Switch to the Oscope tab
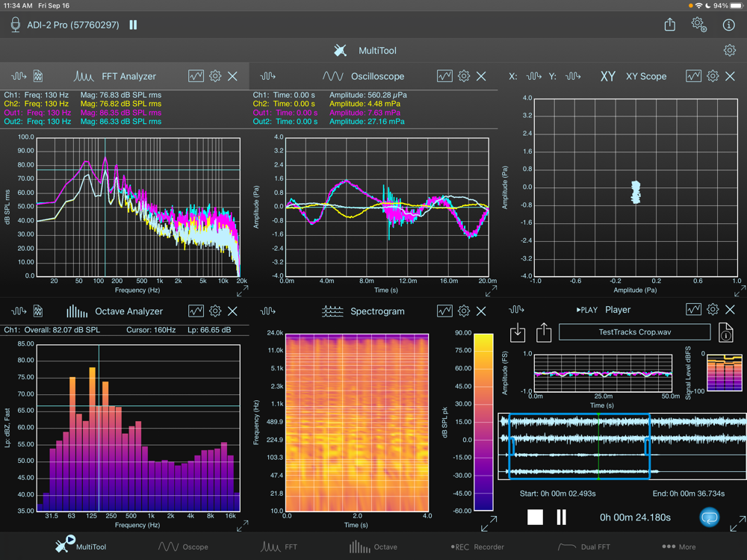This screenshot has width=747, height=560. pos(183,547)
